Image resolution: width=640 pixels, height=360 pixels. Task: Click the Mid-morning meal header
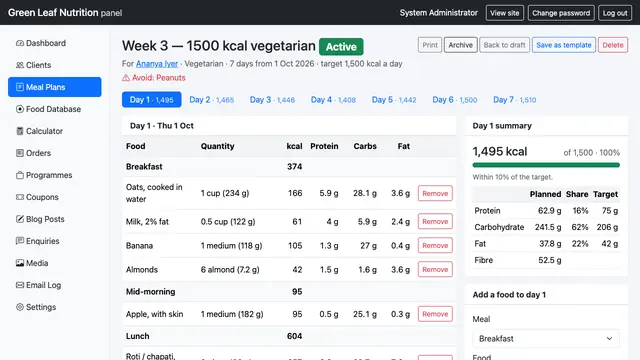point(289,292)
